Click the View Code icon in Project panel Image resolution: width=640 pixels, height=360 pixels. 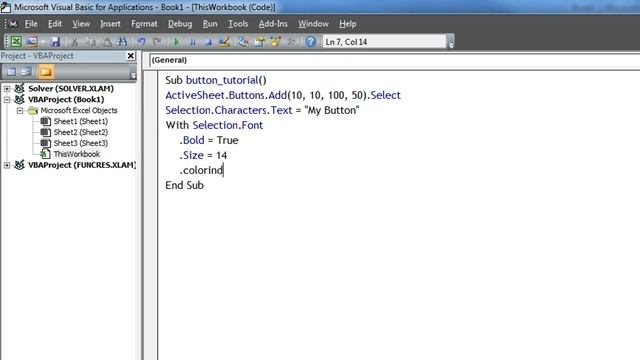pyautogui.click(x=11, y=72)
